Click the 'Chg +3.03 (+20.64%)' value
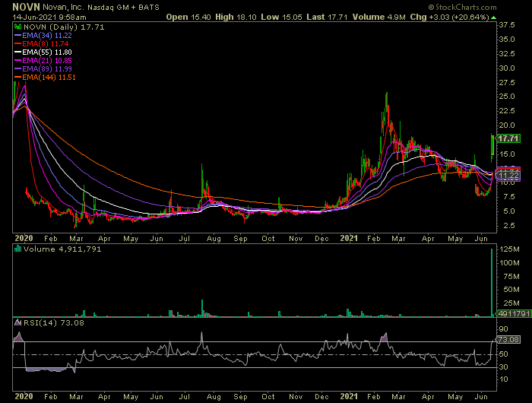The height and width of the screenshot is (403, 532). coord(450,17)
